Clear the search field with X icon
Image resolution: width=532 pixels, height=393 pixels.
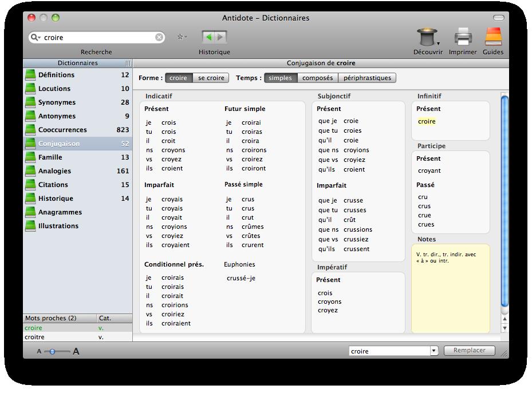159,37
